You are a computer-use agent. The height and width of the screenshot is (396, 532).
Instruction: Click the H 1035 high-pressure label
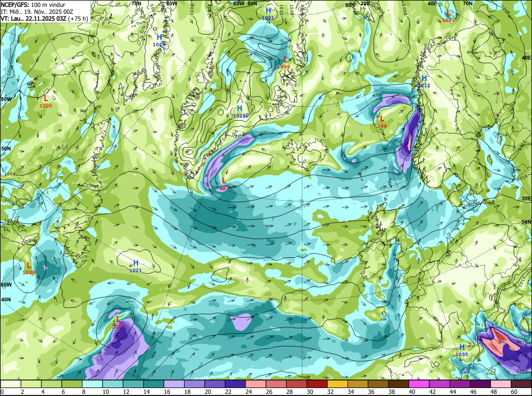[x=462, y=350]
